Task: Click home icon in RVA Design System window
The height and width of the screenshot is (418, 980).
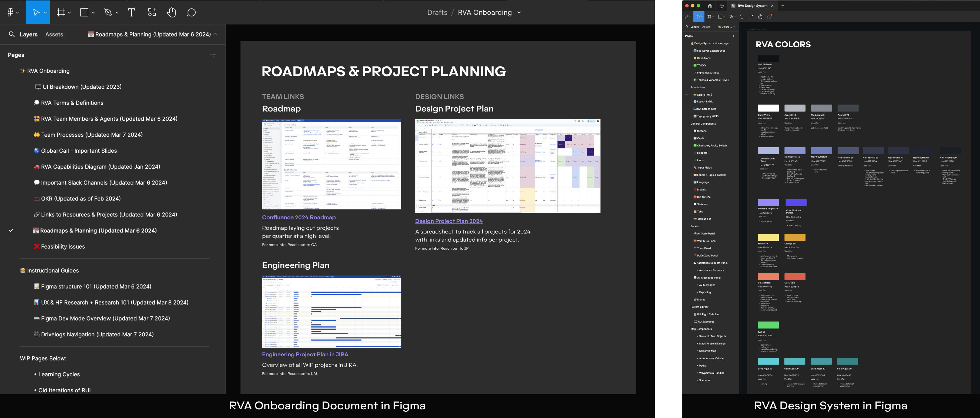Action: click(x=710, y=6)
